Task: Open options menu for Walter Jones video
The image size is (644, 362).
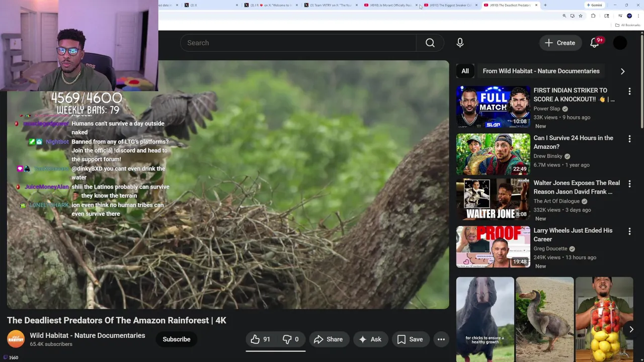Action: click(629, 184)
